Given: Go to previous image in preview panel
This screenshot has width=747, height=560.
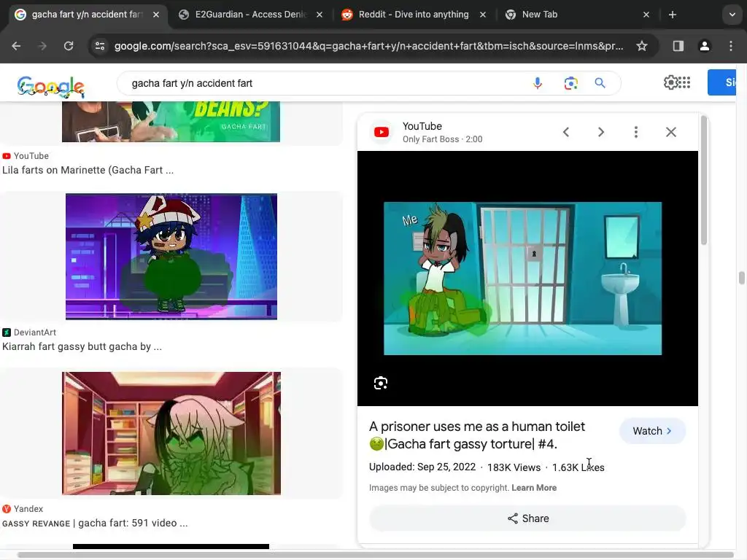Looking at the screenshot, I should pyautogui.click(x=566, y=132).
